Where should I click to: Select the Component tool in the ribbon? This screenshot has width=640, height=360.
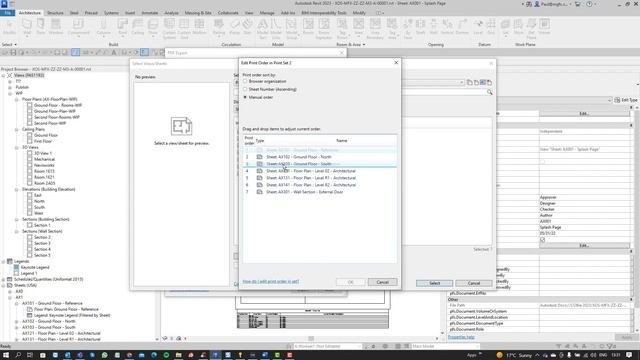point(78,27)
